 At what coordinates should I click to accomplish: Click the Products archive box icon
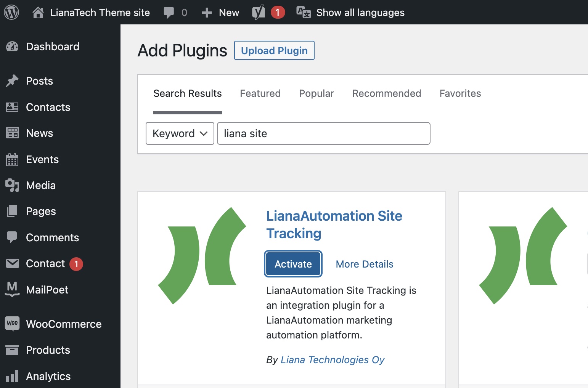[12, 350]
